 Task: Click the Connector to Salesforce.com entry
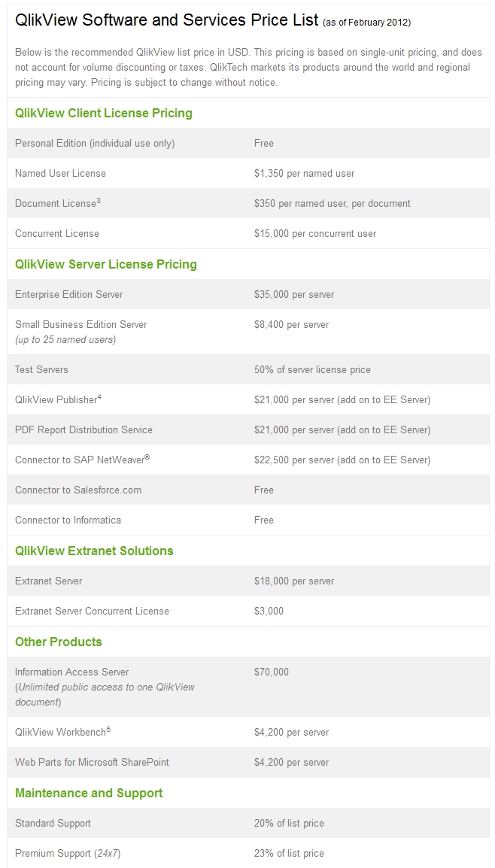coord(78,490)
